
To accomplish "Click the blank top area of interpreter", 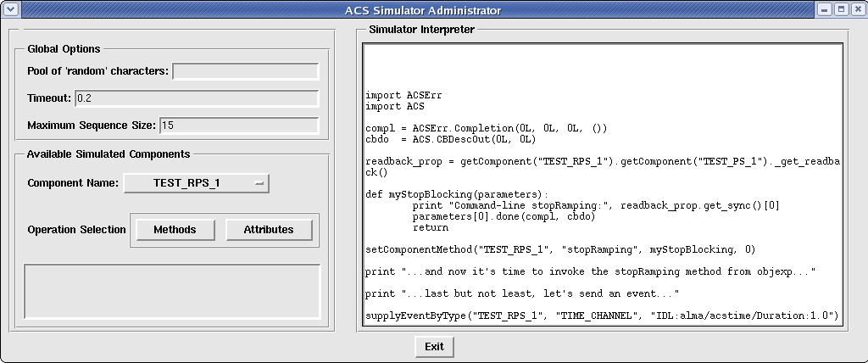I will 602,66.
